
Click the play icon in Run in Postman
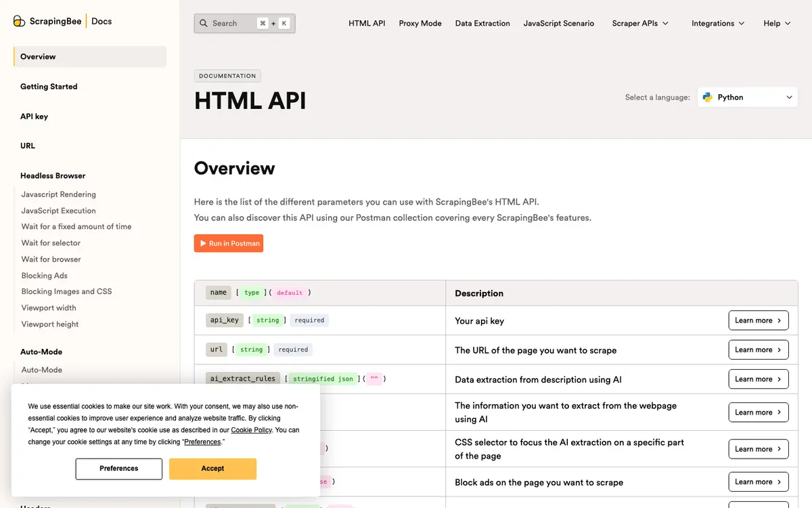pos(203,243)
